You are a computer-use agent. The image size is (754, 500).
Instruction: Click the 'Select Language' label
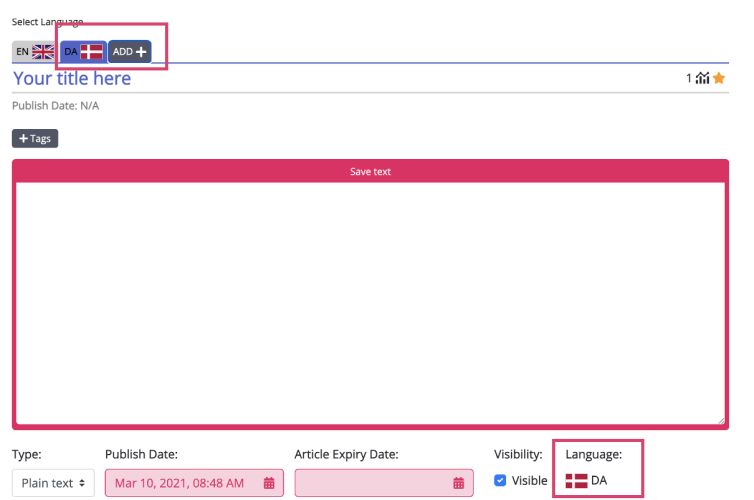click(x=48, y=21)
